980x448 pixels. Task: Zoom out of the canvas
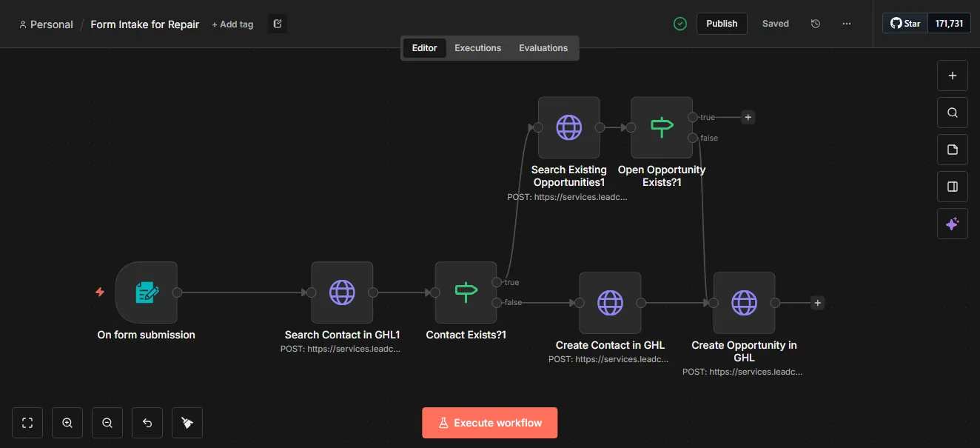pos(107,423)
